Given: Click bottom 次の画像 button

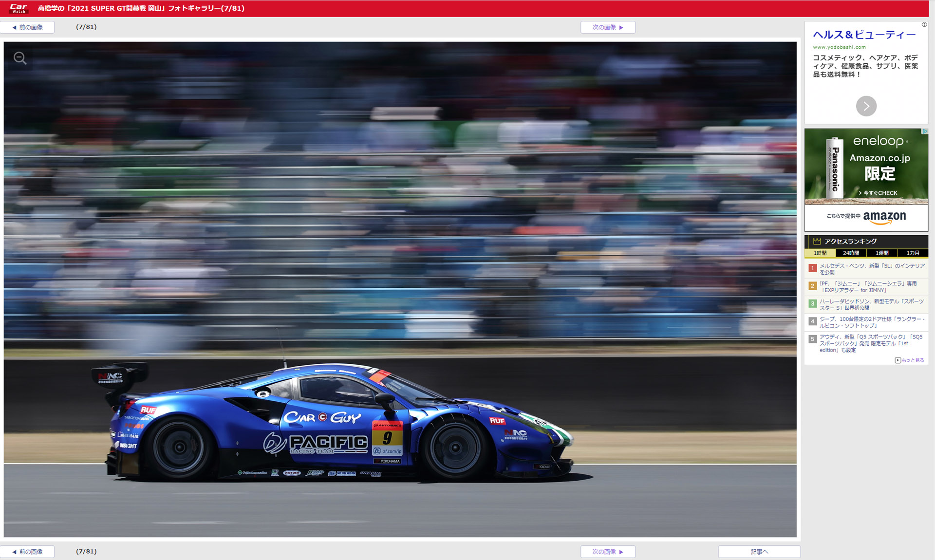Looking at the screenshot, I should point(607,552).
